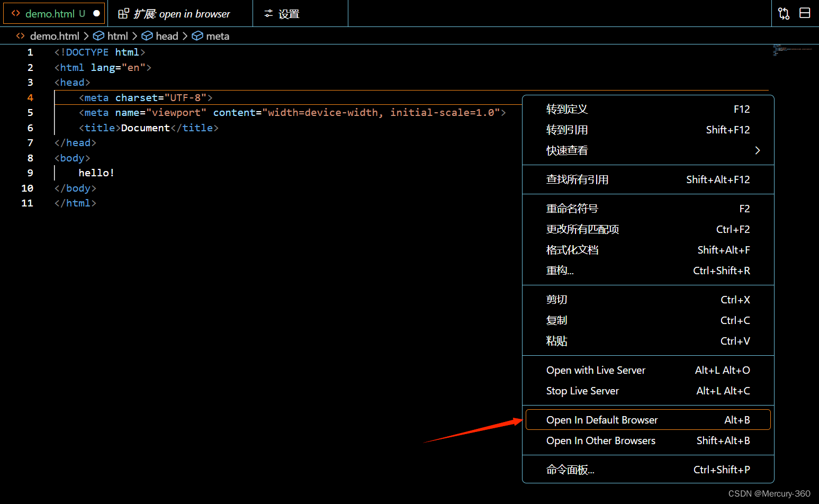Open the head breadcrumb dropdown
The width and height of the screenshot is (819, 504).
[166, 36]
